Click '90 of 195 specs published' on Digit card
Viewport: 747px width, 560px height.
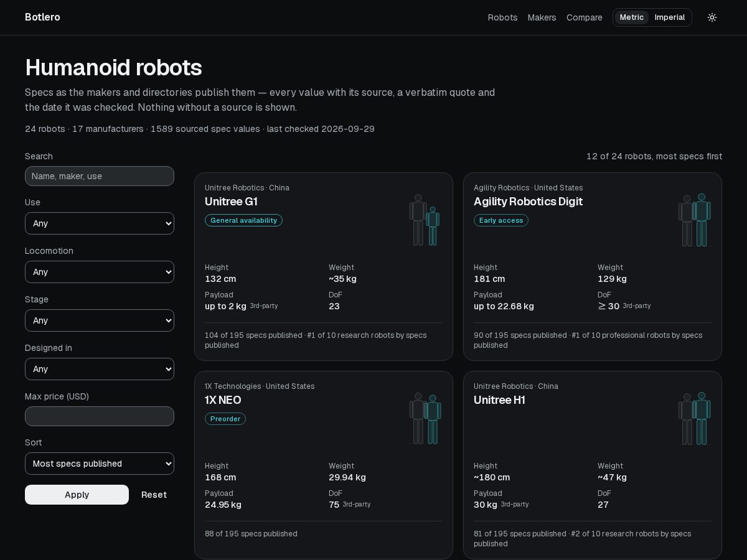pyautogui.click(x=520, y=335)
